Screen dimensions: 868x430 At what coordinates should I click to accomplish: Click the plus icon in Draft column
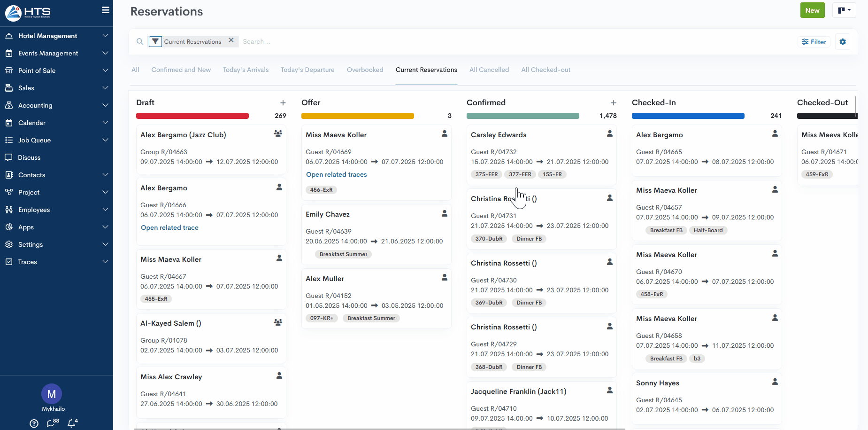pos(283,103)
